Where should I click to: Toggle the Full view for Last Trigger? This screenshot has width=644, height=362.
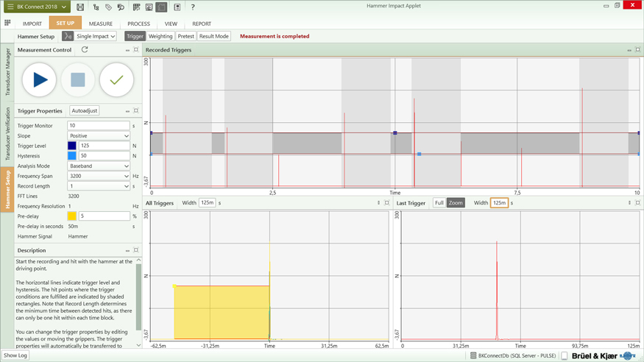[439, 203]
